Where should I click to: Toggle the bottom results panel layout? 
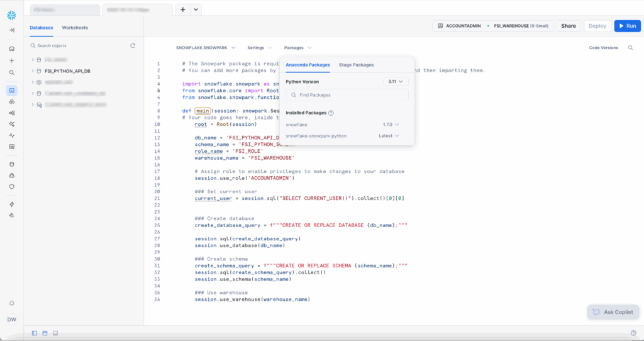(x=55, y=333)
